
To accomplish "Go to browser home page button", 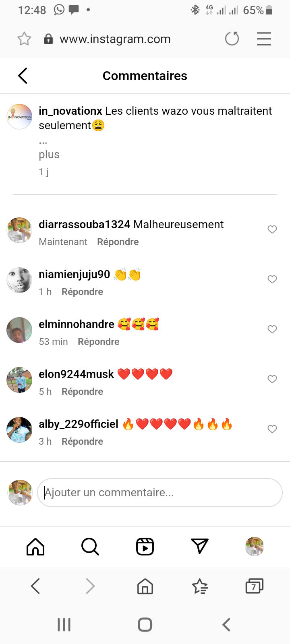I will [x=145, y=586].
